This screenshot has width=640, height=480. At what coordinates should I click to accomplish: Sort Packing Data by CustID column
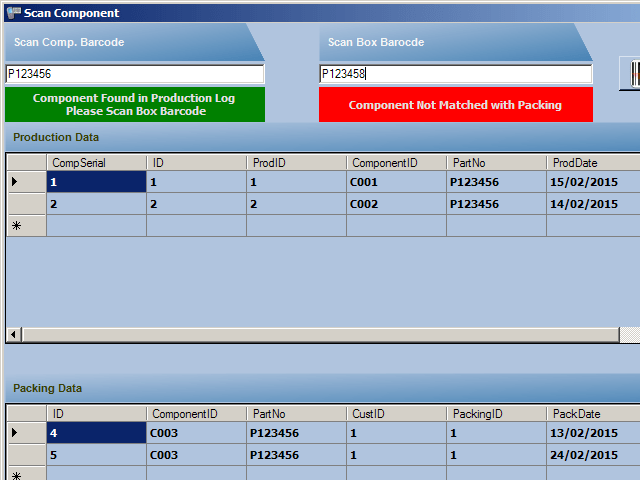[396, 413]
